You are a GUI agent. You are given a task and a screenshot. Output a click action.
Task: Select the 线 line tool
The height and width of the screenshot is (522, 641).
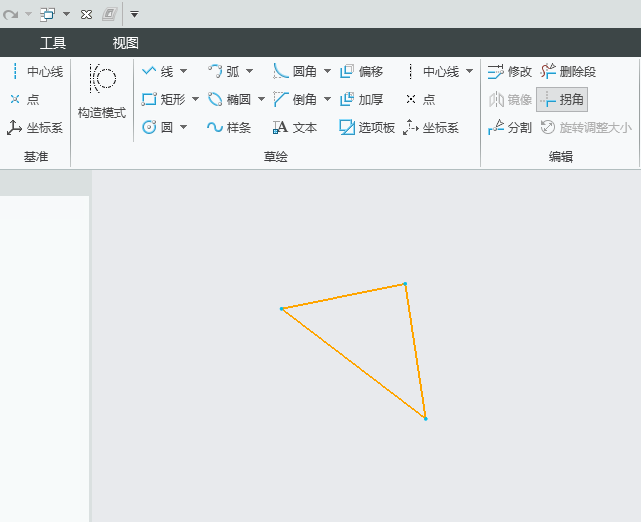158,72
